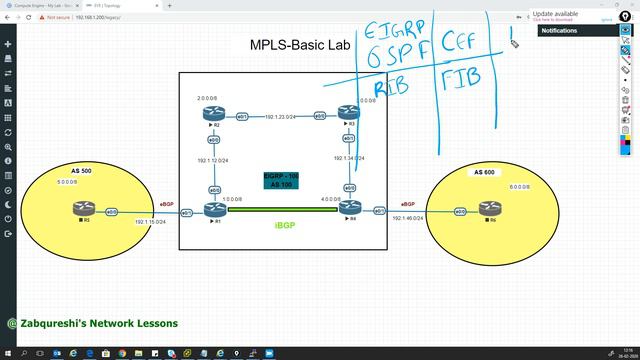Click Ignore on the update notice
Screen dimensions: 640x360
click(607, 20)
